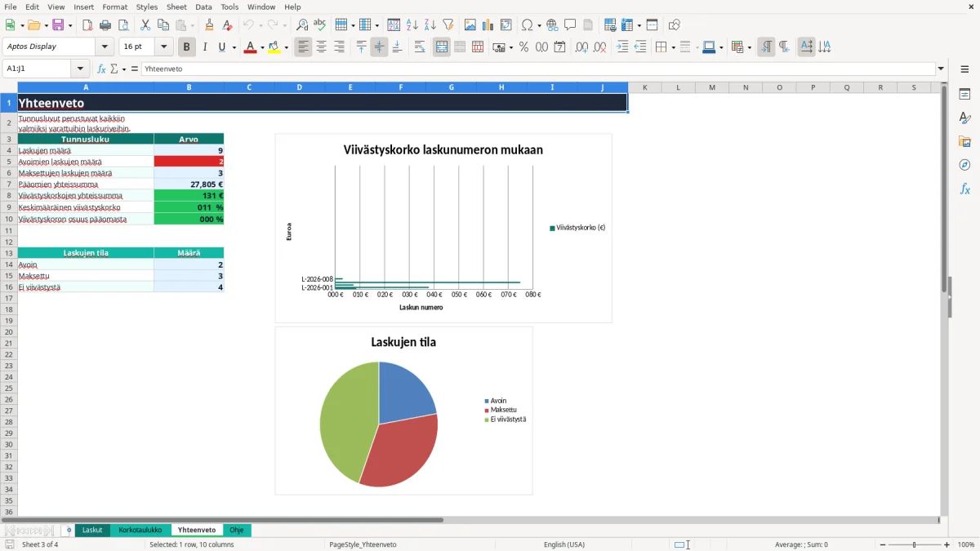
Task: Apply yellow background highlight color
Action: click(x=274, y=47)
